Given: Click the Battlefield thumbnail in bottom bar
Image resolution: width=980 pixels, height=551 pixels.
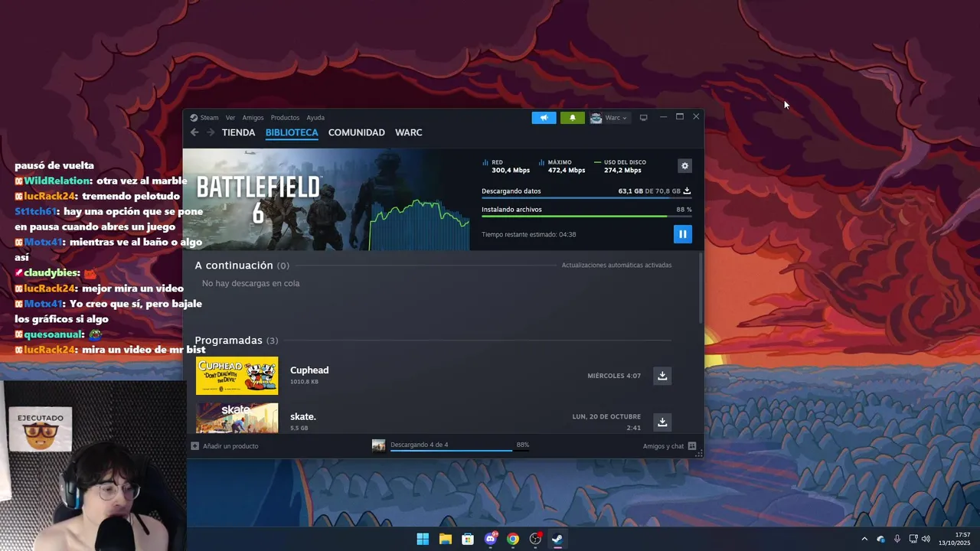Looking at the screenshot, I should pos(378,445).
